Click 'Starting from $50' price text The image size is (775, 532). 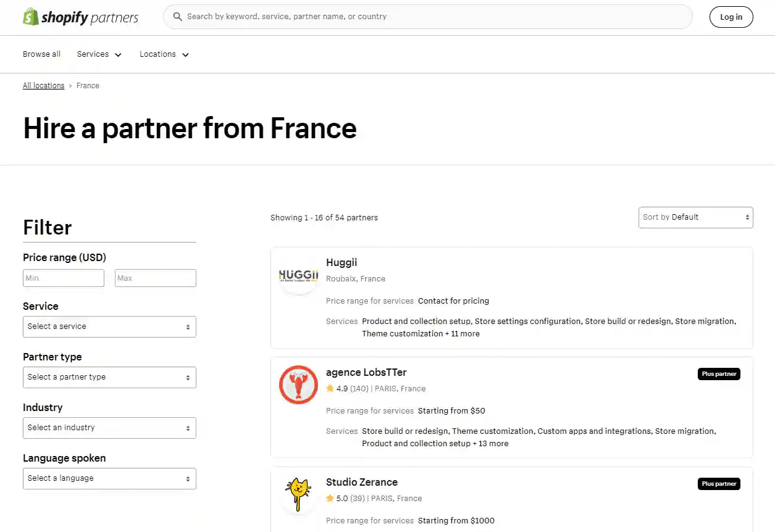(451, 411)
